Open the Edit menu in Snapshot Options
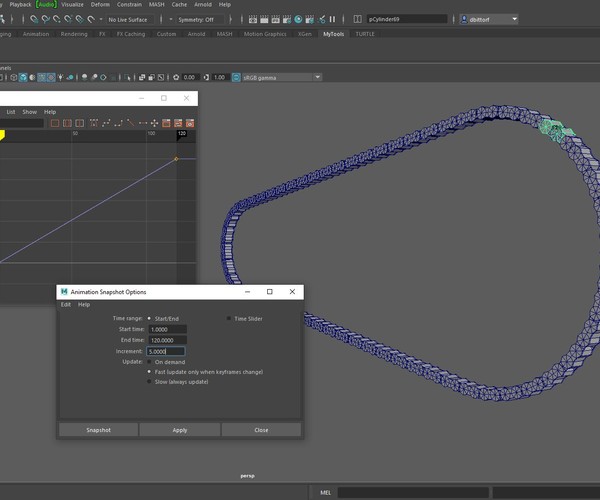Viewport: 600px width, 500px height. coord(66,304)
